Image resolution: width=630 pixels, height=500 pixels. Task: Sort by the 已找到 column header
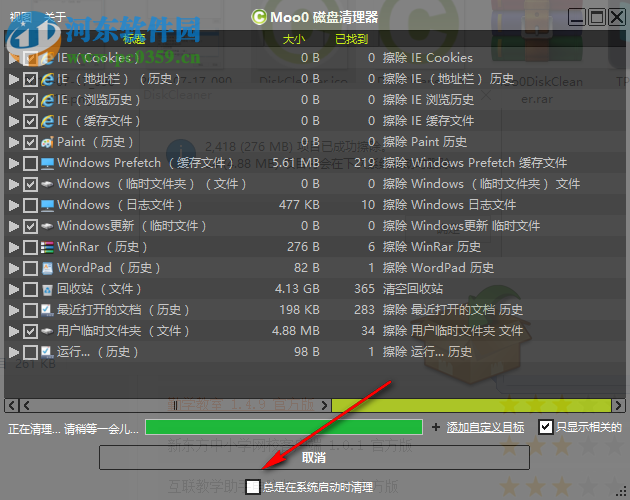click(x=352, y=39)
